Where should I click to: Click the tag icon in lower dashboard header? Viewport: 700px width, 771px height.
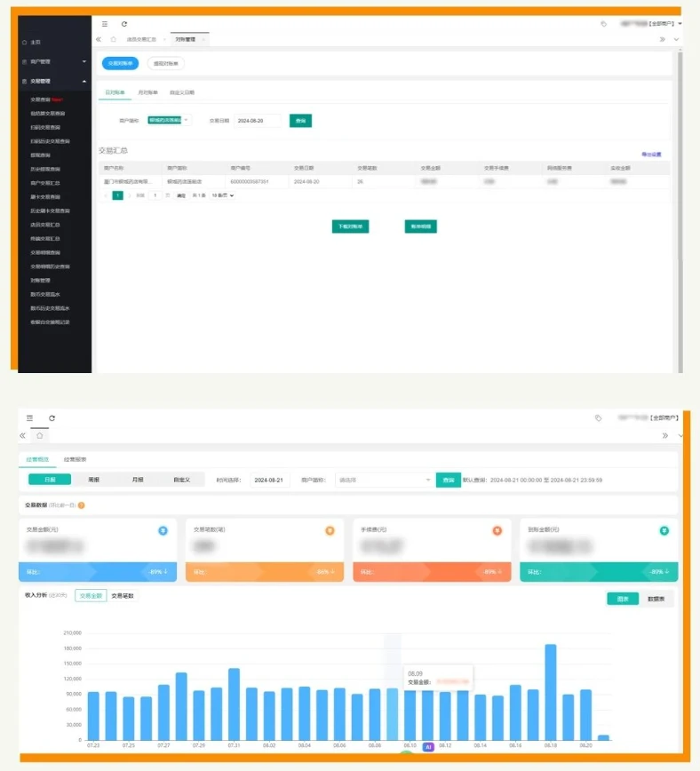point(598,418)
